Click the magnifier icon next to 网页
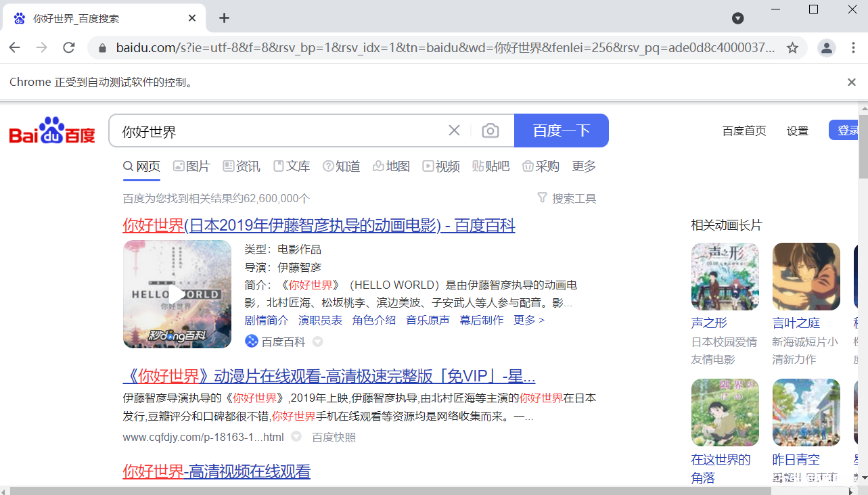 tap(127, 165)
